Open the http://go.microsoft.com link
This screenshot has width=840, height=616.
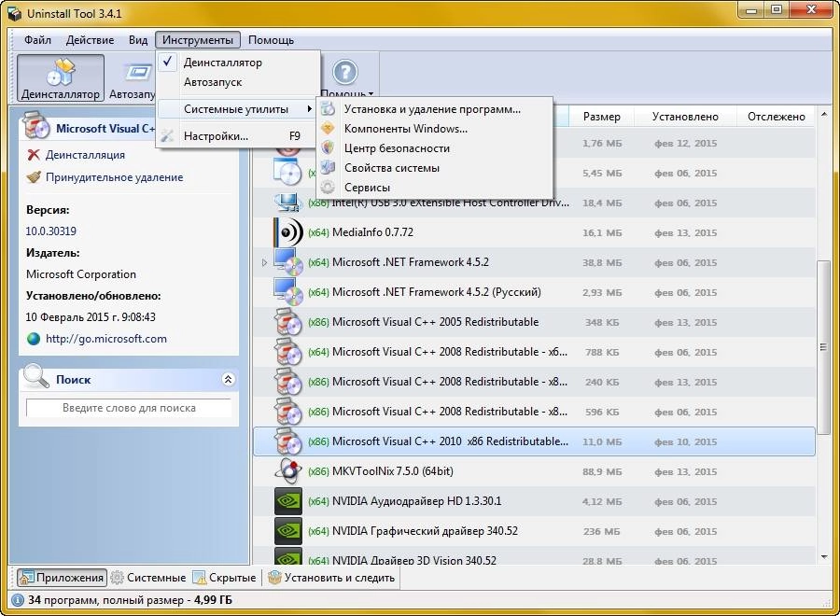pos(106,339)
